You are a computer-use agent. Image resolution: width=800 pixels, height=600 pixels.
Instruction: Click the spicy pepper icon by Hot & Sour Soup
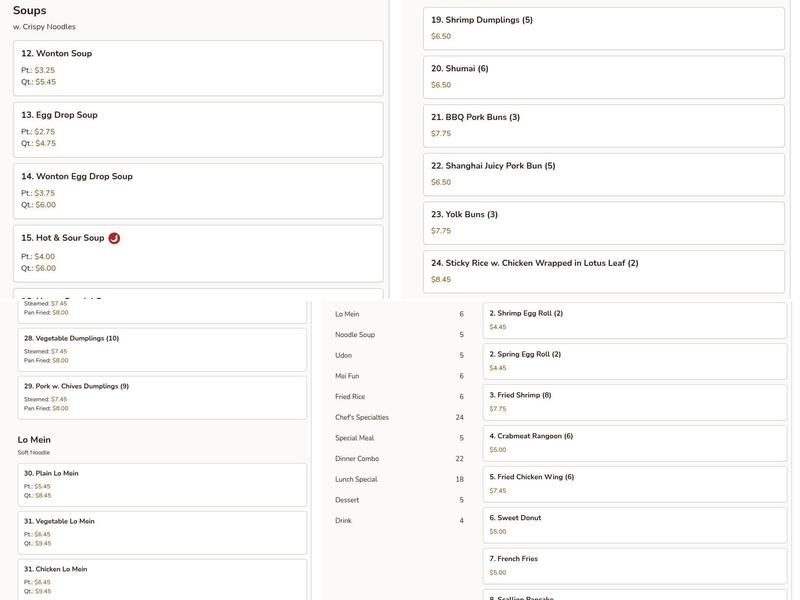coord(114,238)
